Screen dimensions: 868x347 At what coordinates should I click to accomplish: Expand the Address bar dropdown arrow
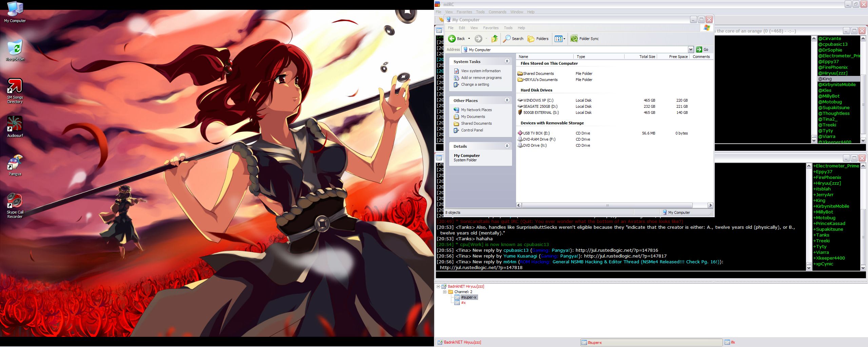pyautogui.click(x=691, y=49)
